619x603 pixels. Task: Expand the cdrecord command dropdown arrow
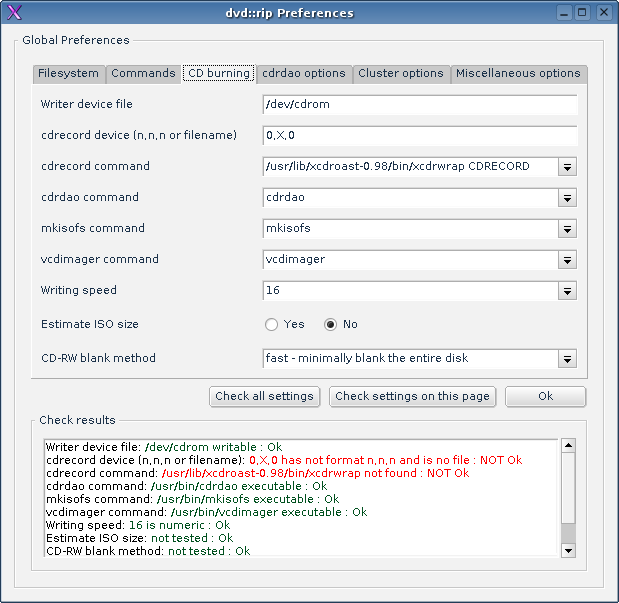(x=567, y=167)
